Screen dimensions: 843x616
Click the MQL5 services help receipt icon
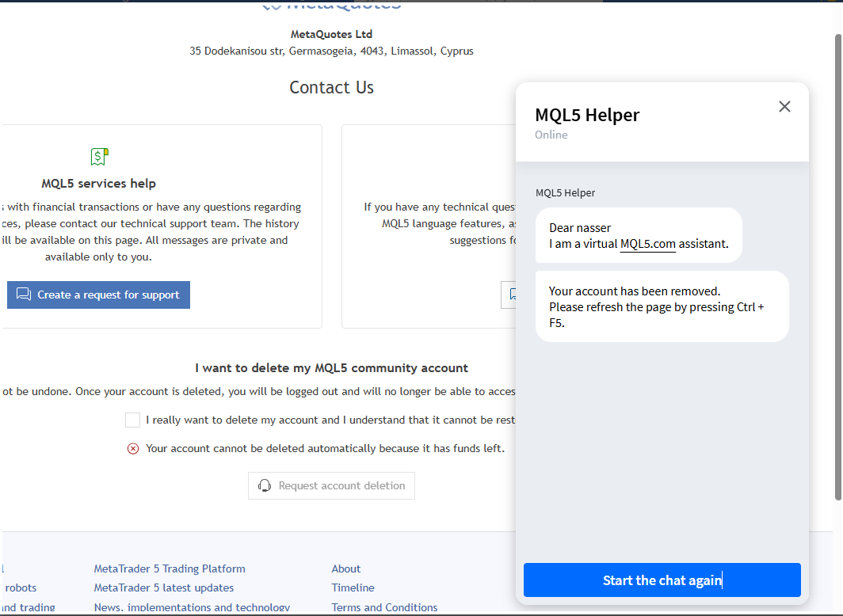(x=99, y=156)
